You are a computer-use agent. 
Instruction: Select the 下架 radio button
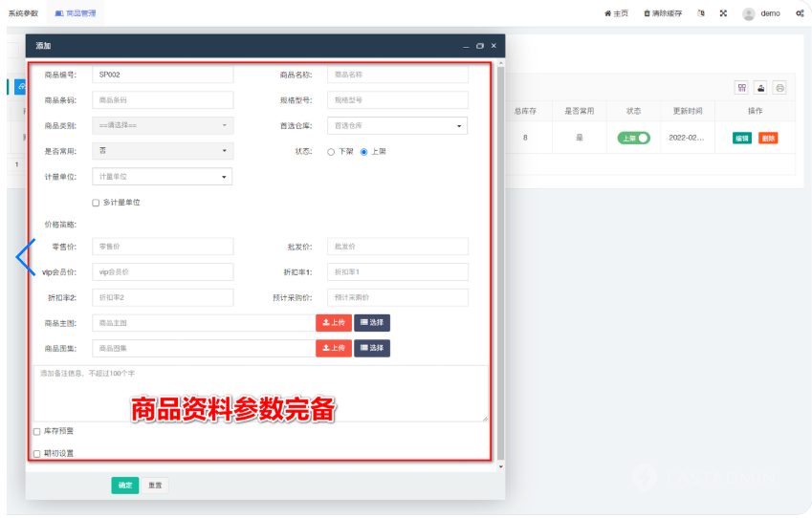(331, 151)
